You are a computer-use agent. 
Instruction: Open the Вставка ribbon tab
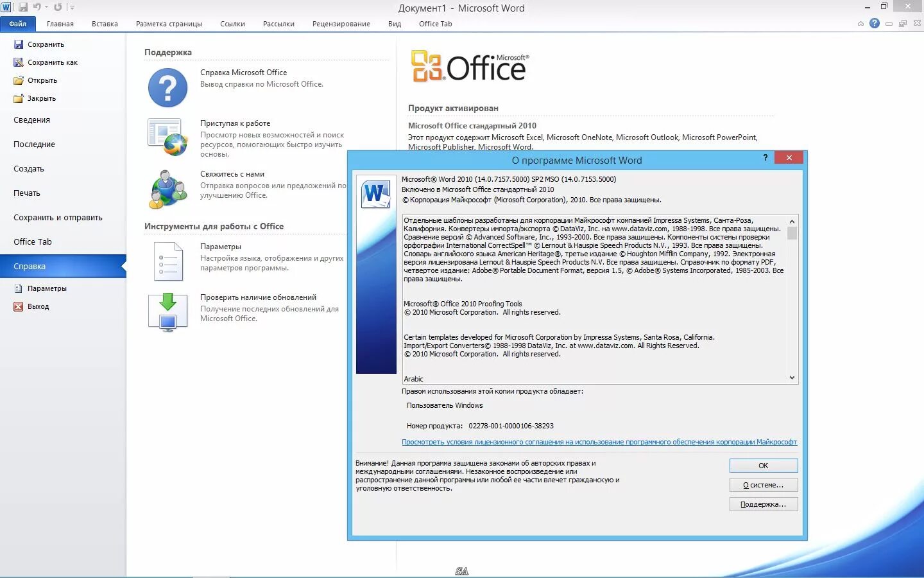pyautogui.click(x=105, y=24)
